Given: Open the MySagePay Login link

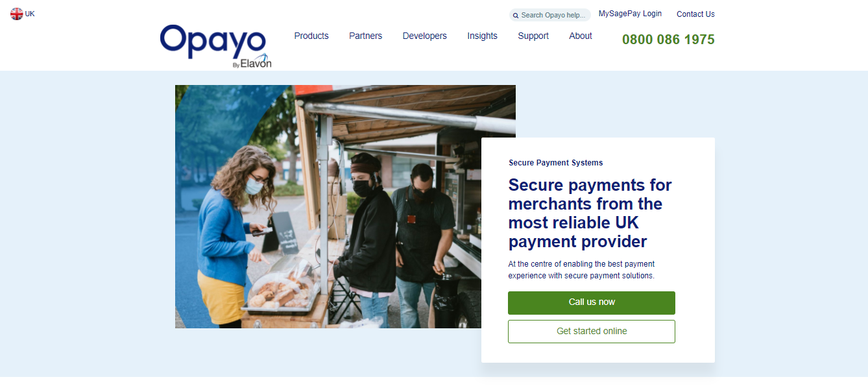Looking at the screenshot, I should pos(630,14).
